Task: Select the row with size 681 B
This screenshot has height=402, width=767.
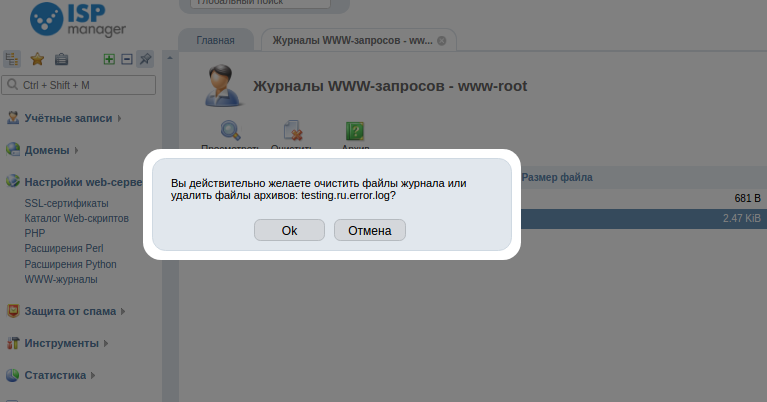Action: [x=644, y=199]
